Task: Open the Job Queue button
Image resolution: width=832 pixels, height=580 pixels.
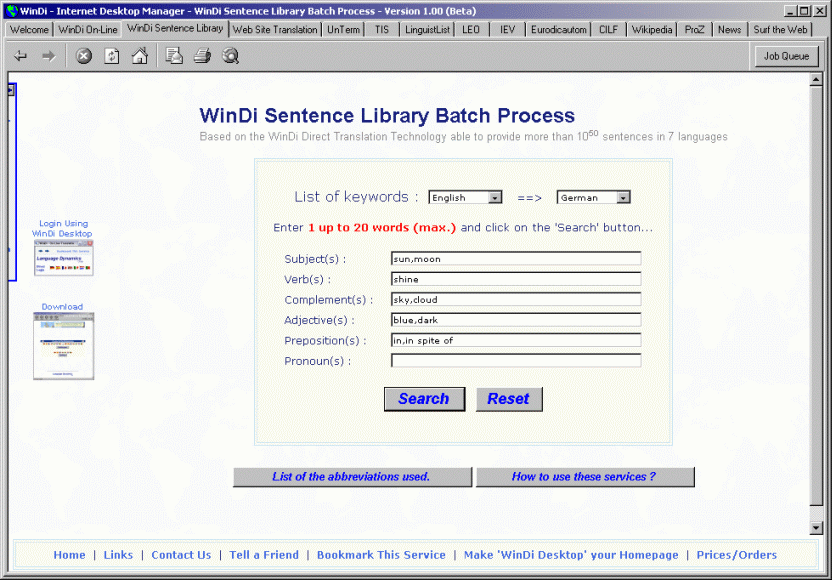Action: point(786,56)
